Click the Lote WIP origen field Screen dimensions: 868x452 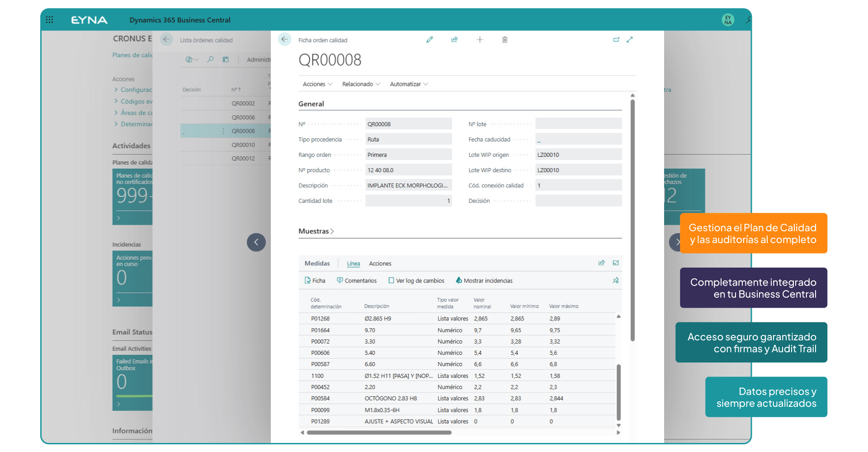579,155
